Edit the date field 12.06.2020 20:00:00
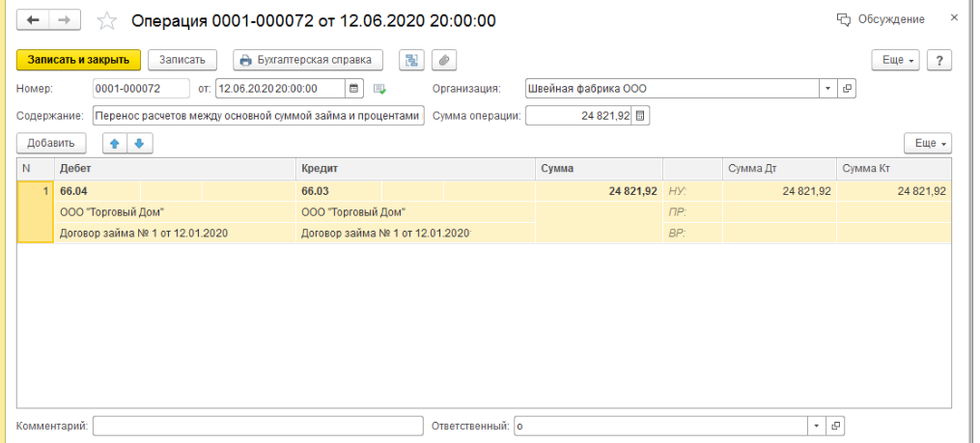Screen dimensions: 980x443 point(280,89)
